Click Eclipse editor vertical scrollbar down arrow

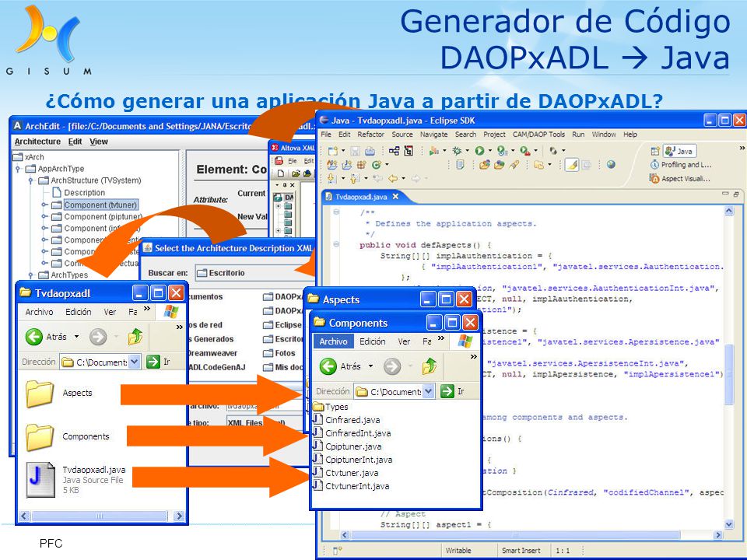729,523
